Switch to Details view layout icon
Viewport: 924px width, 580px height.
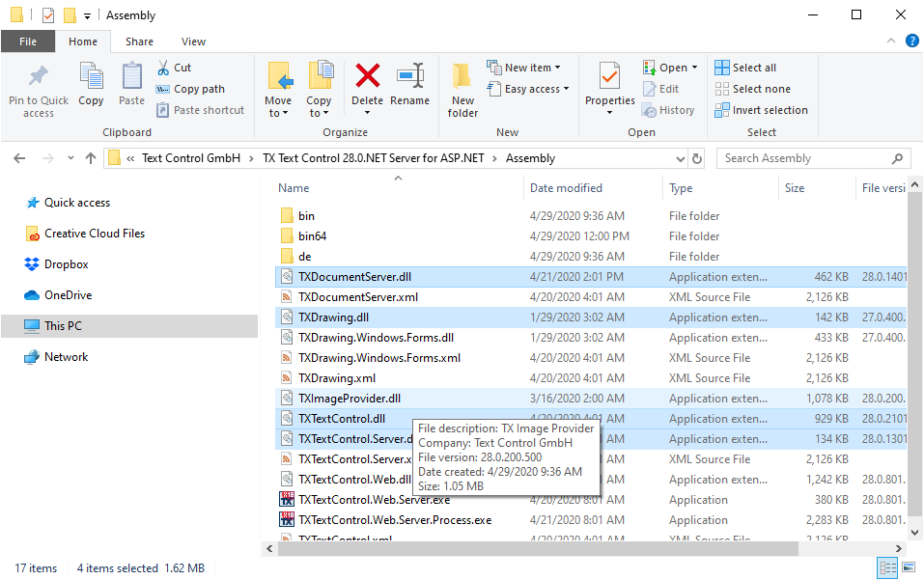click(887, 568)
